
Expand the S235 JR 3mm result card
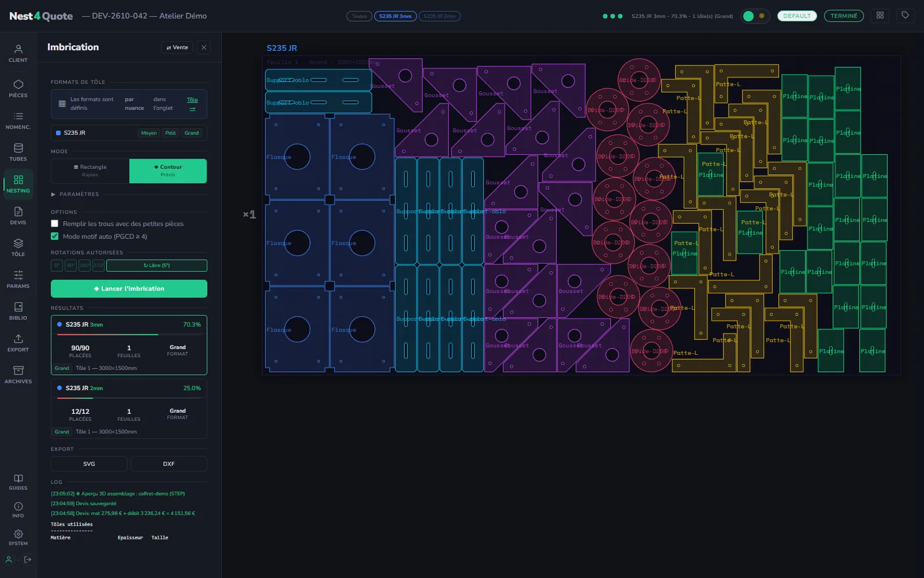click(129, 345)
